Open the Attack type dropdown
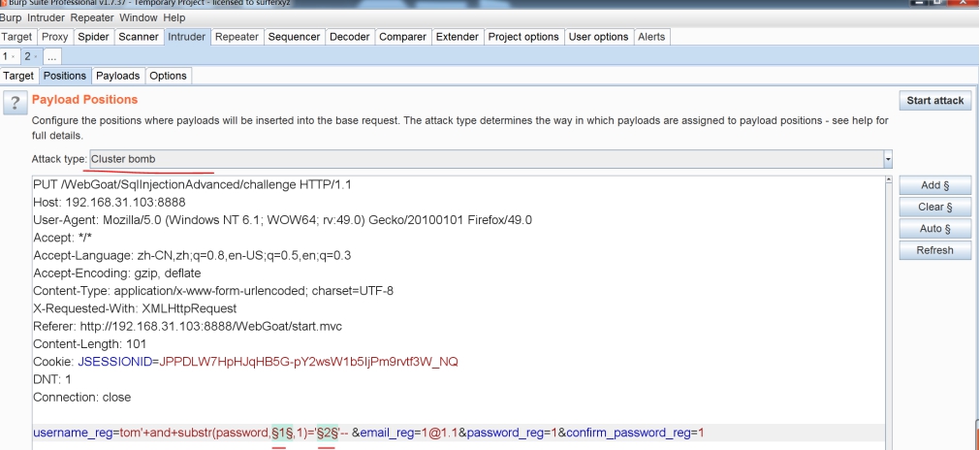This screenshot has height=450, width=980. (490, 159)
